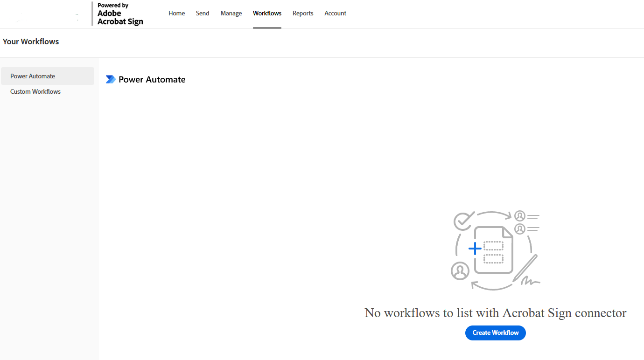644x360 pixels.
Task: Go to the Send tab
Action: coord(203,13)
